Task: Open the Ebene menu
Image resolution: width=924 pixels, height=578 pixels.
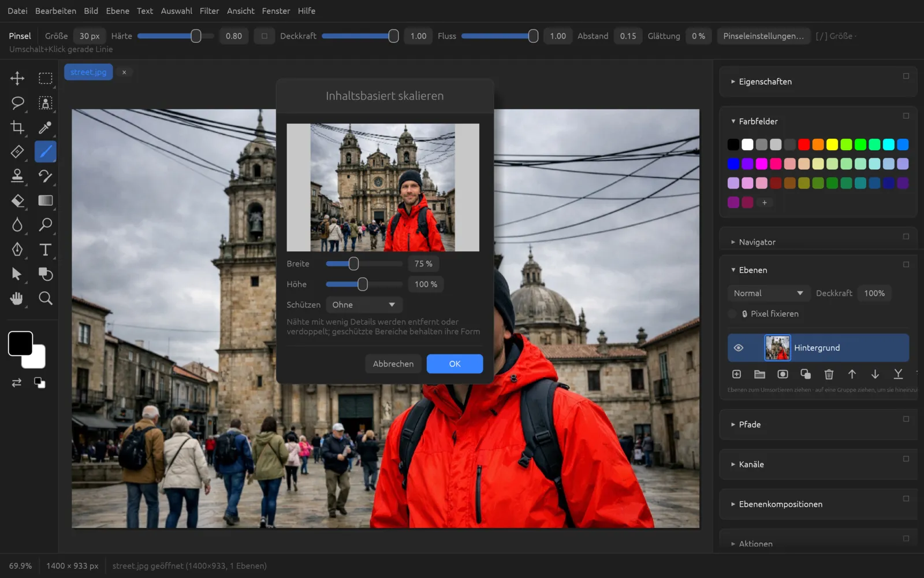Action: 118,11
